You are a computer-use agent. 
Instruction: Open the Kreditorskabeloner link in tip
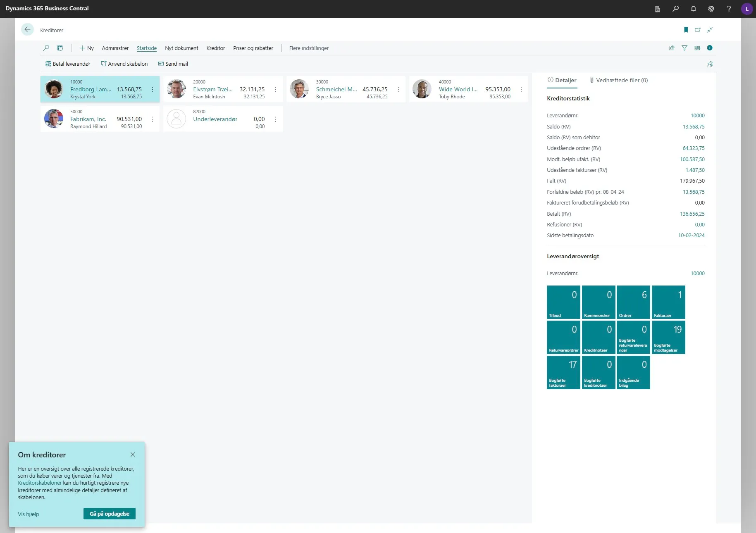point(40,483)
